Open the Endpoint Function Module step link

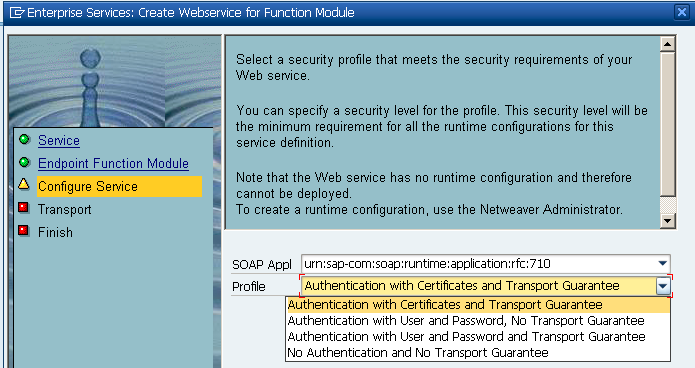[113, 164]
